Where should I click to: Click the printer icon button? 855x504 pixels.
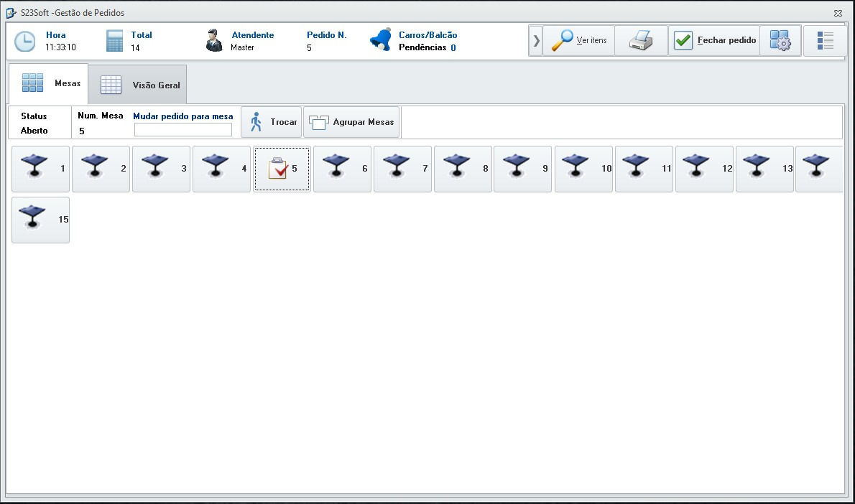[641, 41]
